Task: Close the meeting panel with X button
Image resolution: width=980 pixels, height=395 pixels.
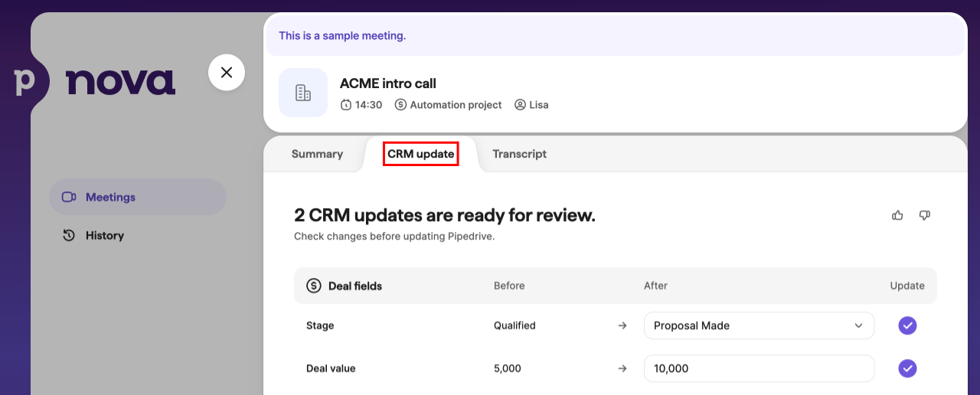Action: [x=227, y=73]
